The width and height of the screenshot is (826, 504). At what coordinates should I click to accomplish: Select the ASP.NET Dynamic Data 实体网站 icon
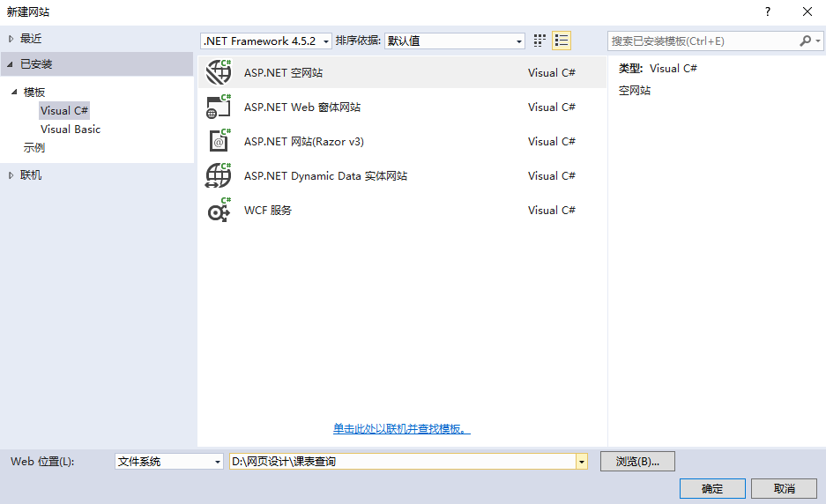click(x=219, y=175)
